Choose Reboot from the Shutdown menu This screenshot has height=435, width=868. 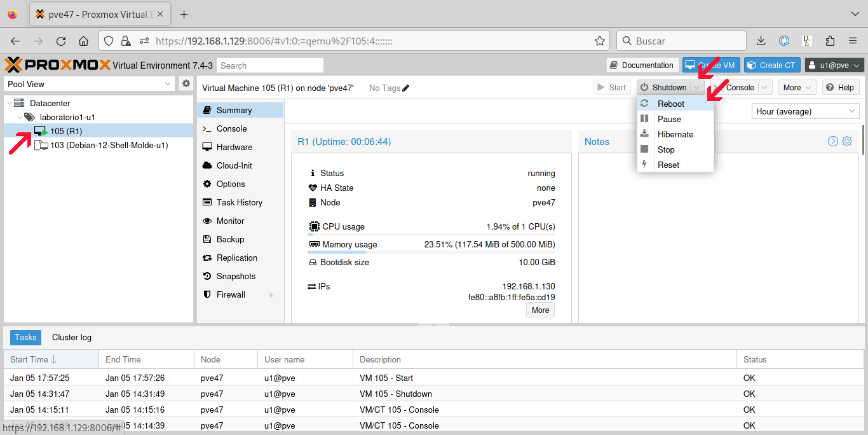pos(675,104)
